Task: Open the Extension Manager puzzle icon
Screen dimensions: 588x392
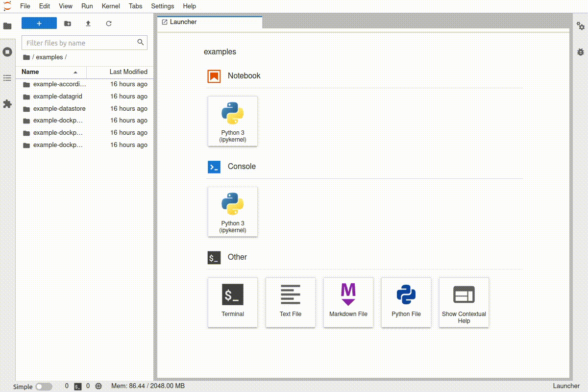Action: 7,104
